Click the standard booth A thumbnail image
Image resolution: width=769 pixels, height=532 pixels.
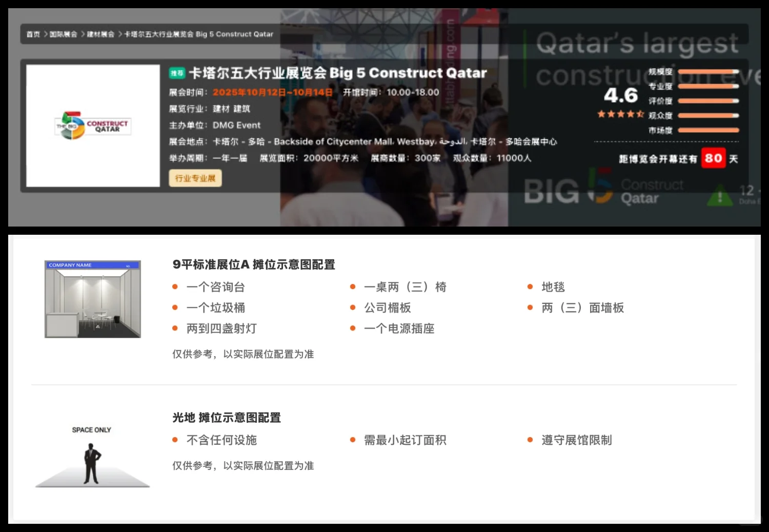coord(93,299)
